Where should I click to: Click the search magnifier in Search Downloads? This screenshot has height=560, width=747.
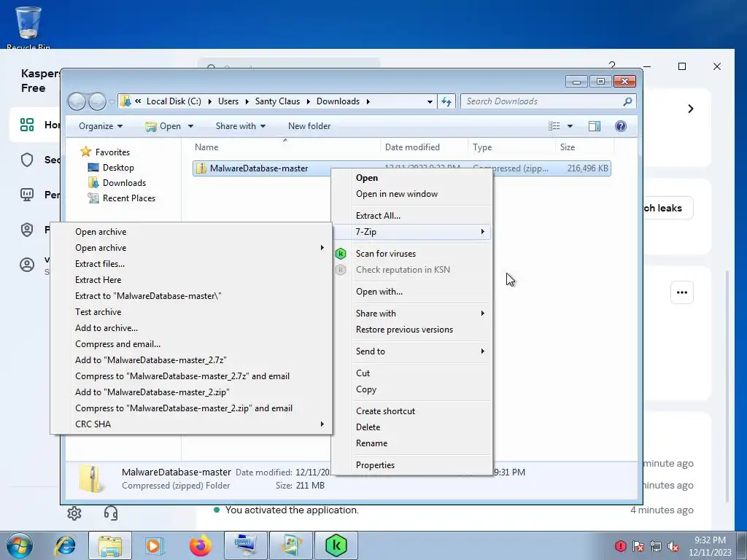click(x=627, y=101)
